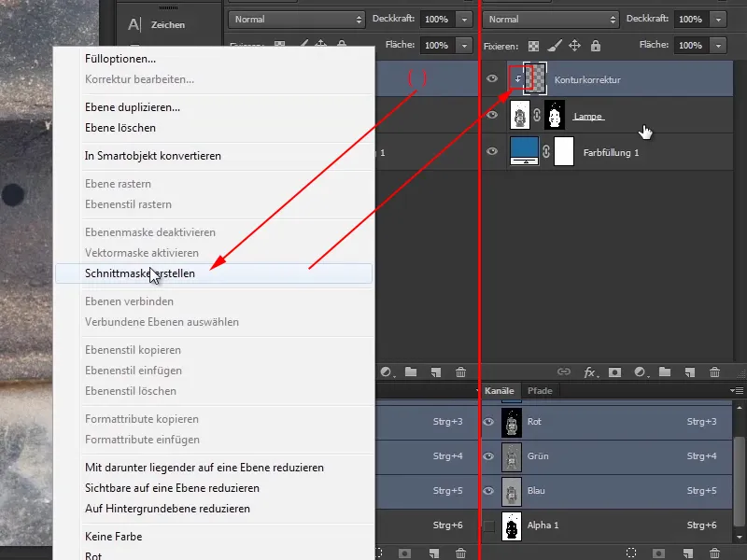Screen dimensions: 747x560
Task: Open the fx layer style icon
Action: tap(591, 371)
